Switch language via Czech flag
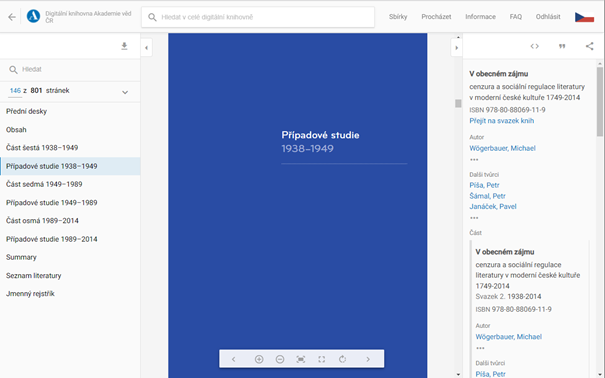The height and width of the screenshot is (378, 605). (x=584, y=17)
